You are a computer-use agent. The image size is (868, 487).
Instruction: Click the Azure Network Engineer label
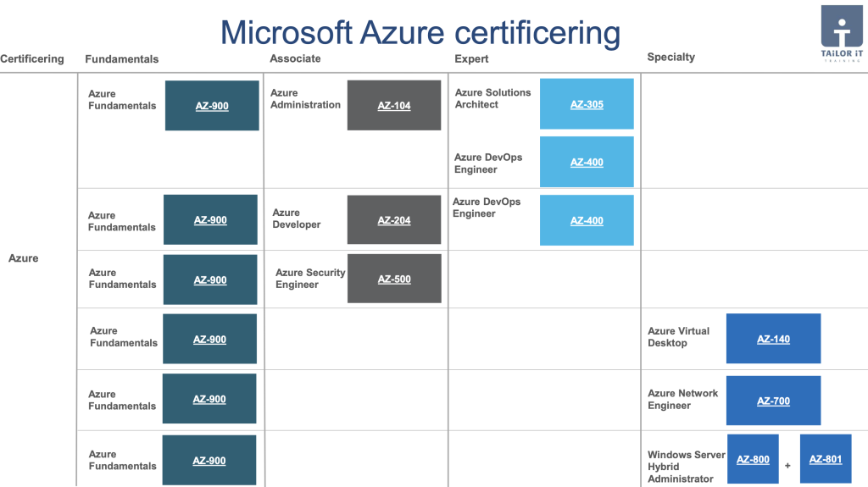click(683, 399)
